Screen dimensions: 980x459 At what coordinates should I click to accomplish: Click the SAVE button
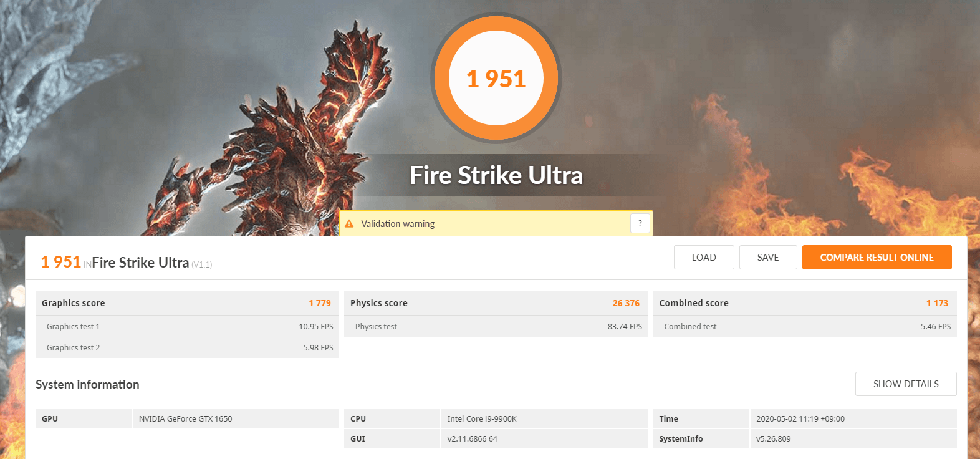(x=768, y=258)
